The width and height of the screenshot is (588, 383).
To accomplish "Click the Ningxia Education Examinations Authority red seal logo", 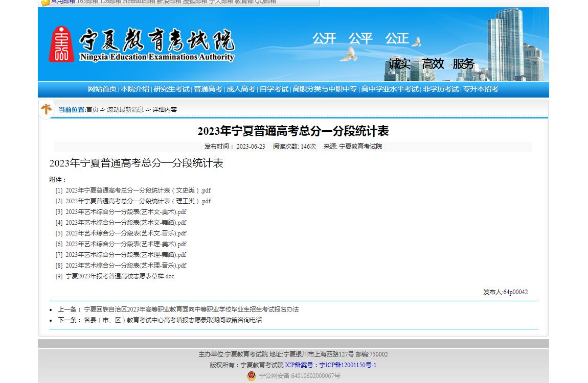I will (x=61, y=44).
